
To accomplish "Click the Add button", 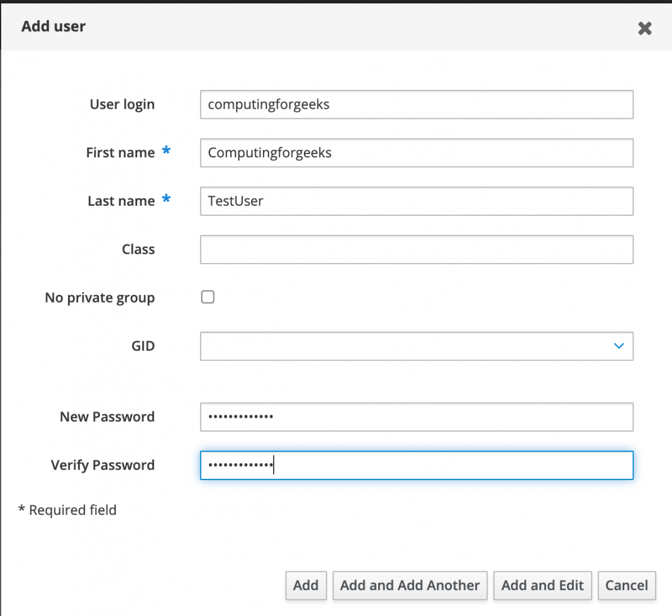I will pyautogui.click(x=306, y=585).
